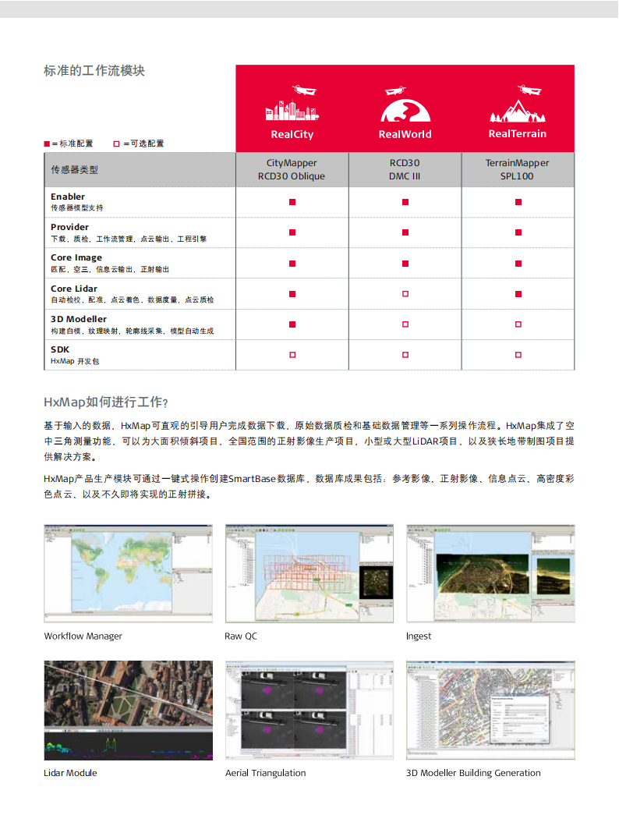Click the RealWorld label
The width and height of the screenshot is (619, 840).
(405, 134)
